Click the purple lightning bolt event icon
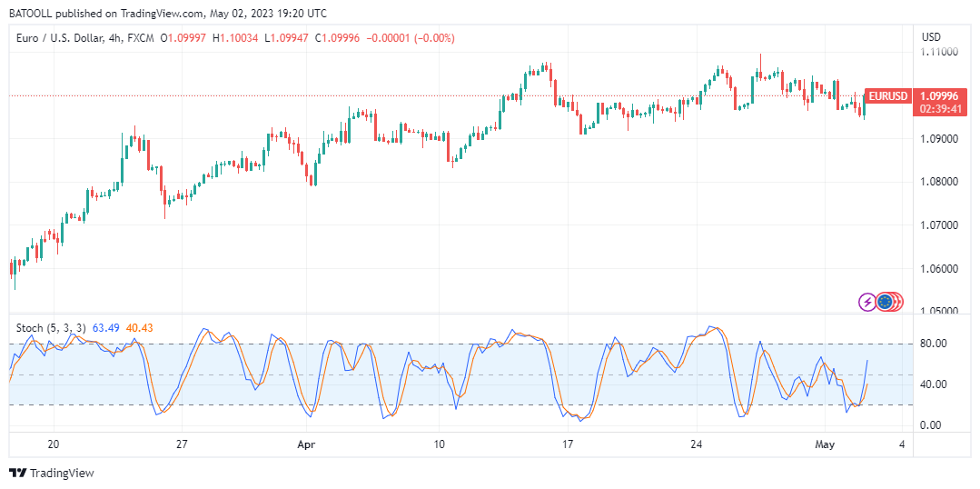The height and width of the screenshot is (489, 980). [867, 302]
